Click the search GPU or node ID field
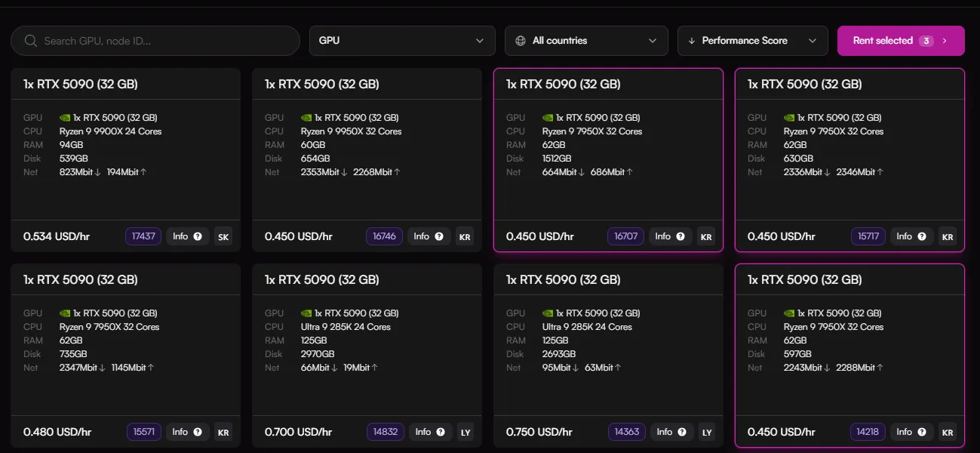 pos(155,41)
